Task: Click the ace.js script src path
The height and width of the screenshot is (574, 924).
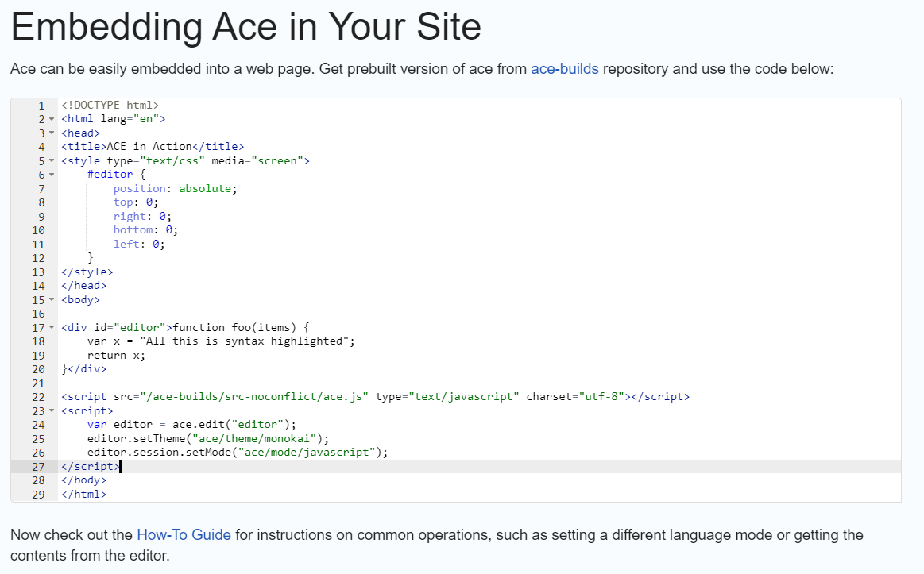Action: tap(254, 396)
